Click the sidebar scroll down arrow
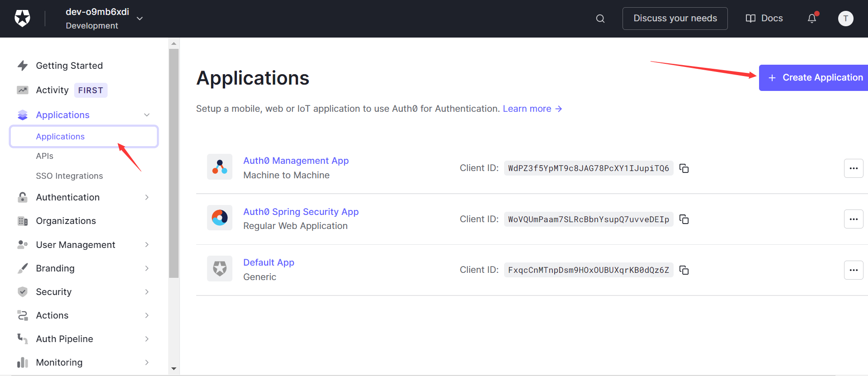Image resolution: width=868 pixels, height=376 pixels. click(x=174, y=369)
